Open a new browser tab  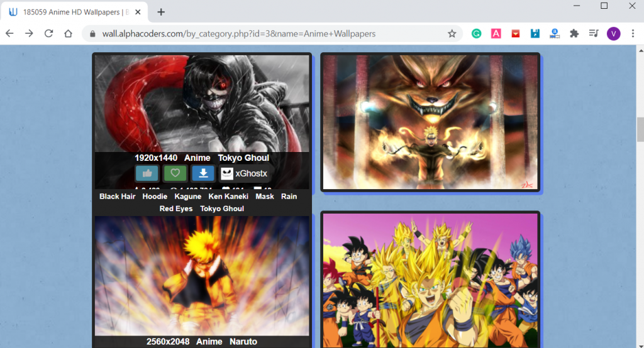click(161, 12)
